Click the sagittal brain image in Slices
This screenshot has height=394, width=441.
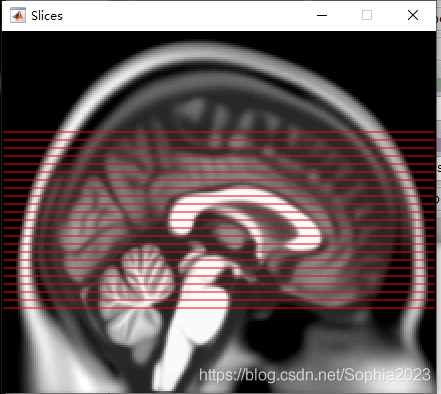pos(219,212)
